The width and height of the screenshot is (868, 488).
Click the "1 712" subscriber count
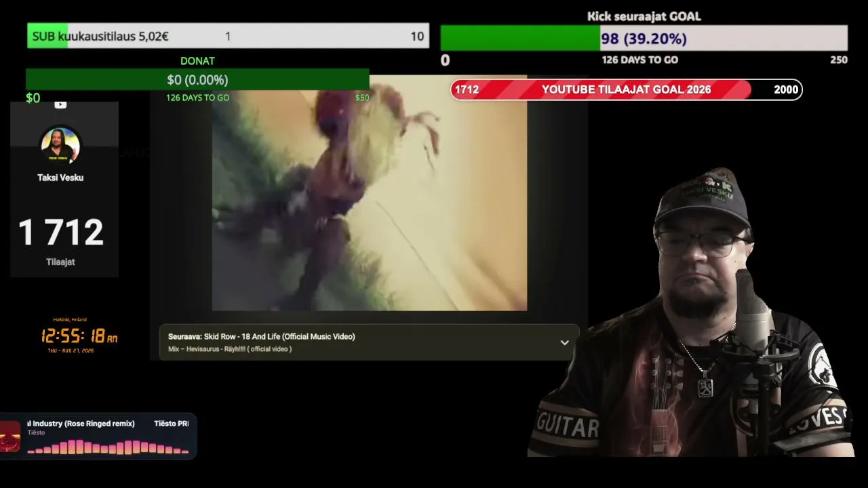[60, 232]
